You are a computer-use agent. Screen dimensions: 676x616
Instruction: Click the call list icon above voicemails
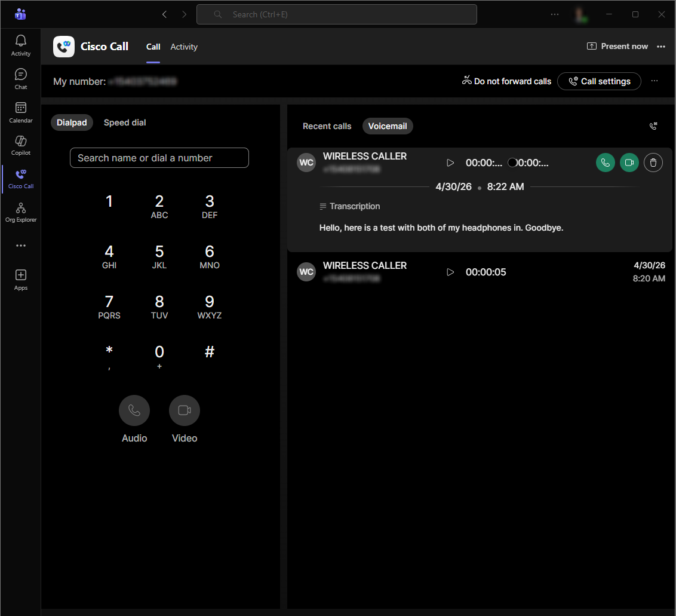point(653,126)
